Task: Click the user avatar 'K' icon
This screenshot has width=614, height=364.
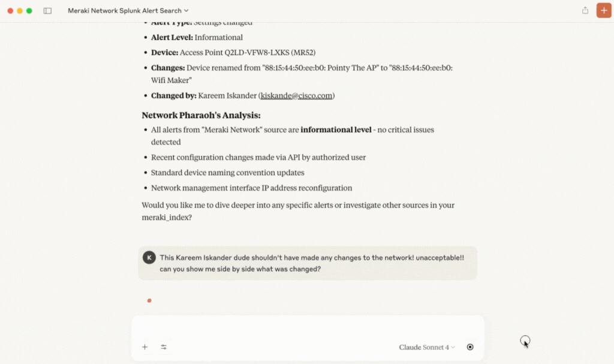Action: (149, 257)
